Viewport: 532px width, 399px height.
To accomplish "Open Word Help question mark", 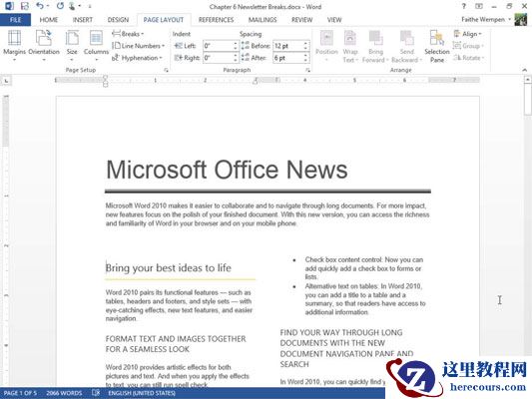I will [x=463, y=6].
